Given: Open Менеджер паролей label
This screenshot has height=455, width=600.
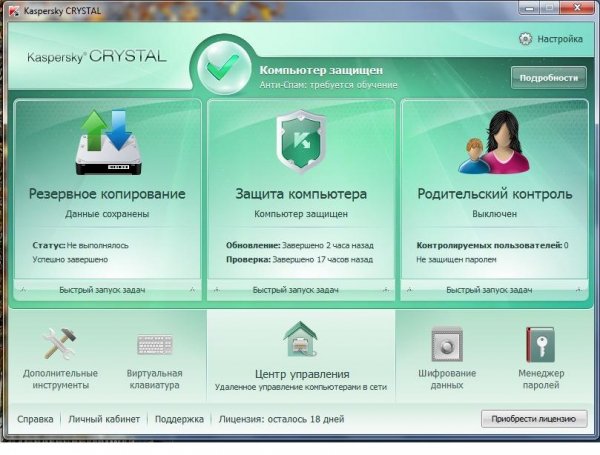Looking at the screenshot, I should [541, 379].
